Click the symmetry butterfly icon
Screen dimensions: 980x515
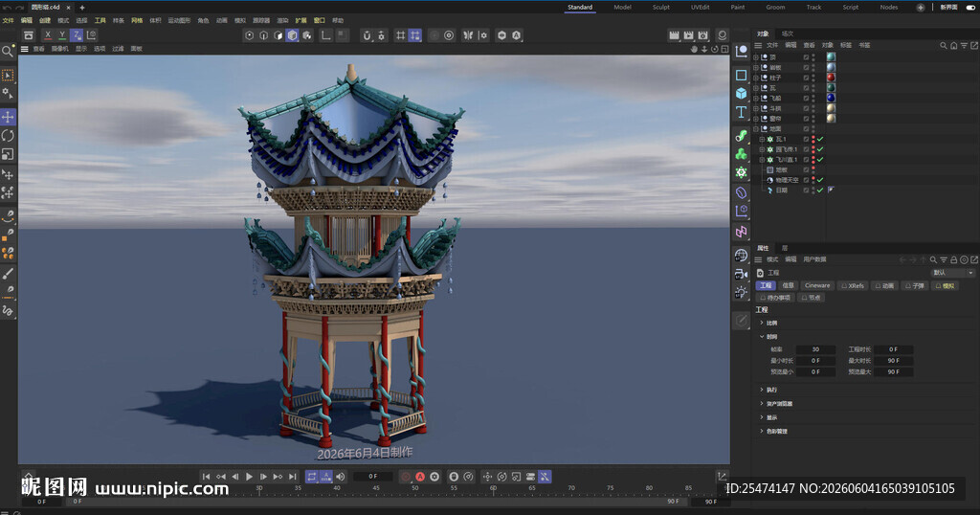468,35
